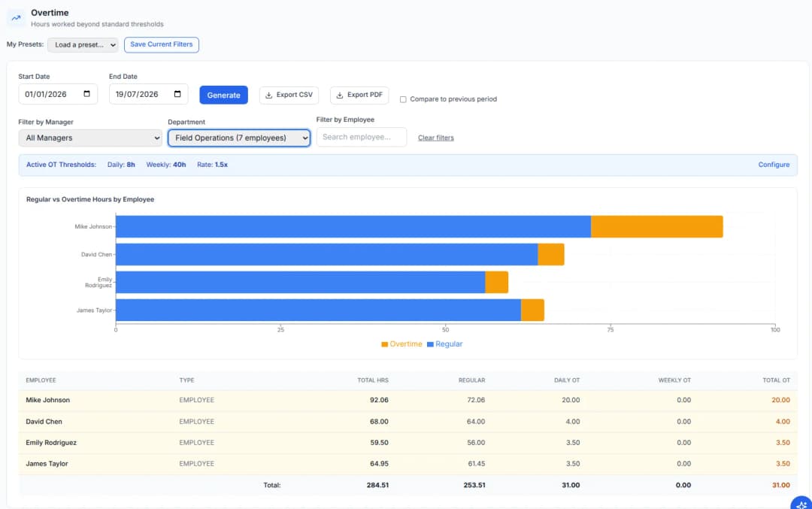Click Emily Rodriguez's orange overtime bar segment

497,282
